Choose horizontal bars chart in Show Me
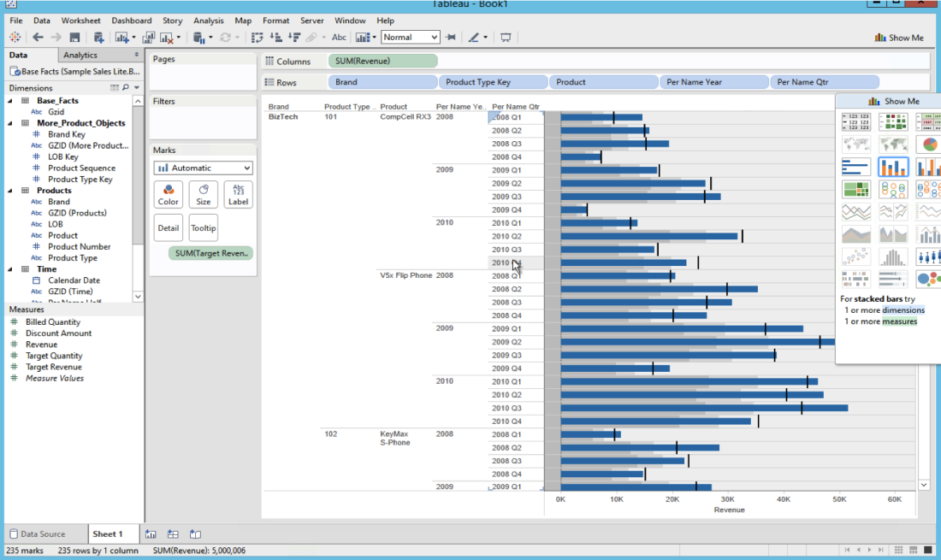 855,167
